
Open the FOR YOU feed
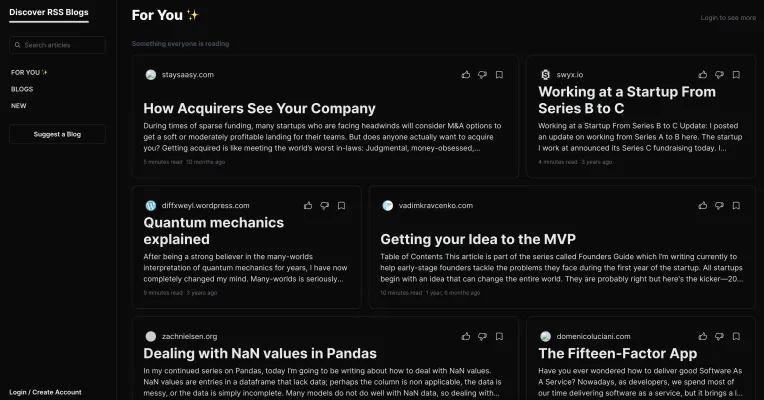(30, 73)
